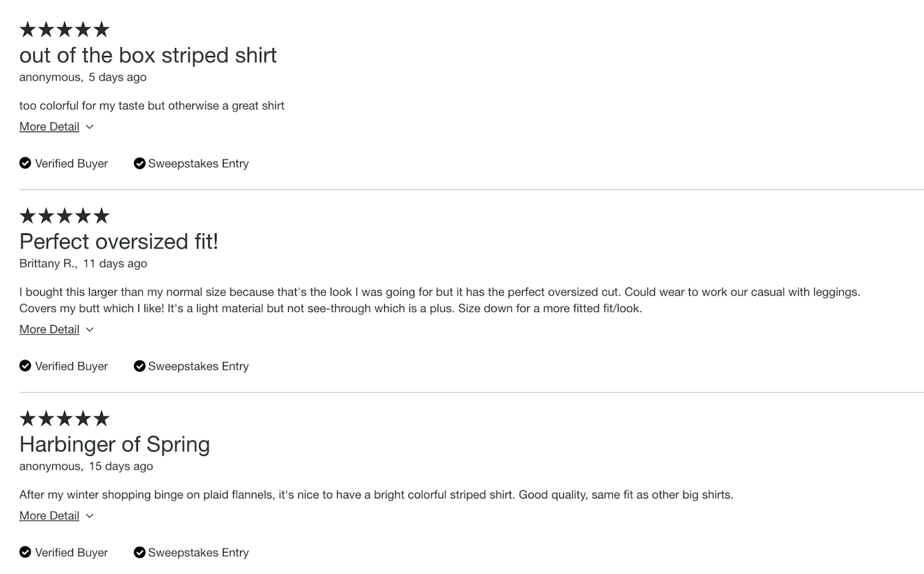This screenshot has width=924, height=574.
Task: Click Sweepstakes Entry checkmark on Harbinger of Spring review
Action: [x=139, y=553]
